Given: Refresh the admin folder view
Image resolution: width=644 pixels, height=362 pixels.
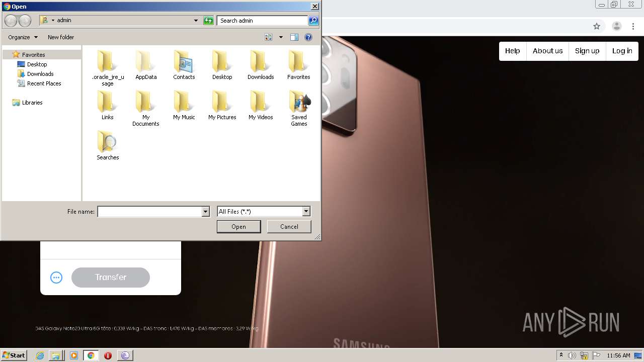Looking at the screenshot, I should [x=208, y=21].
